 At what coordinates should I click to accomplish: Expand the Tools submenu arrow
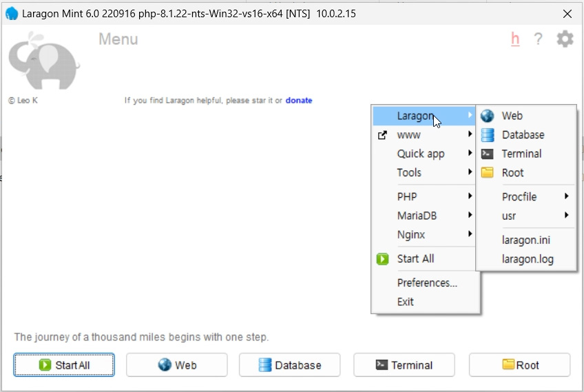[x=470, y=172]
